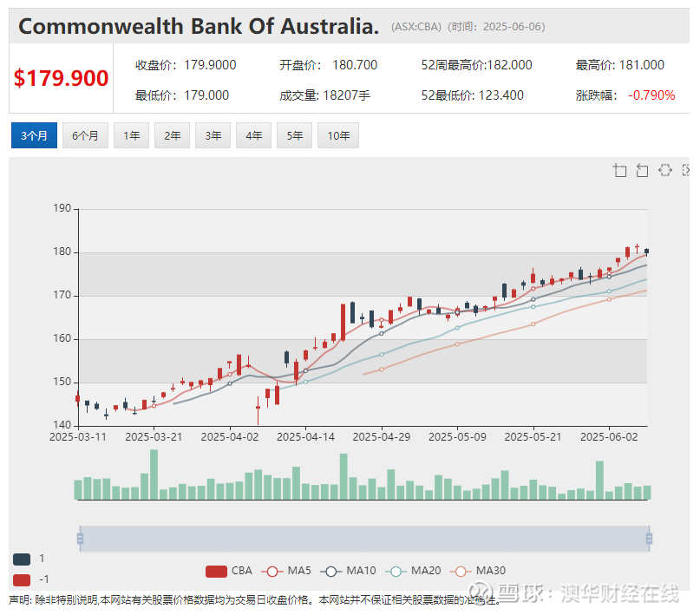Click the 最低价: 179.000 value

pos(182,95)
